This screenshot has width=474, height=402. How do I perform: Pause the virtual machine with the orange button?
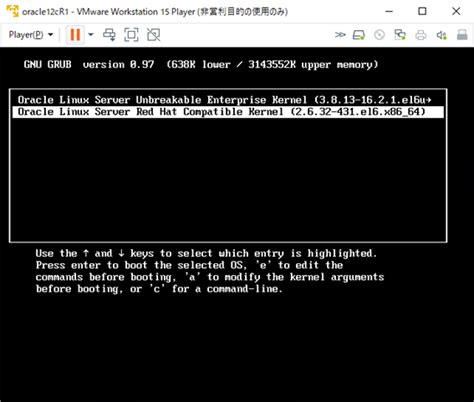tap(75, 35)
